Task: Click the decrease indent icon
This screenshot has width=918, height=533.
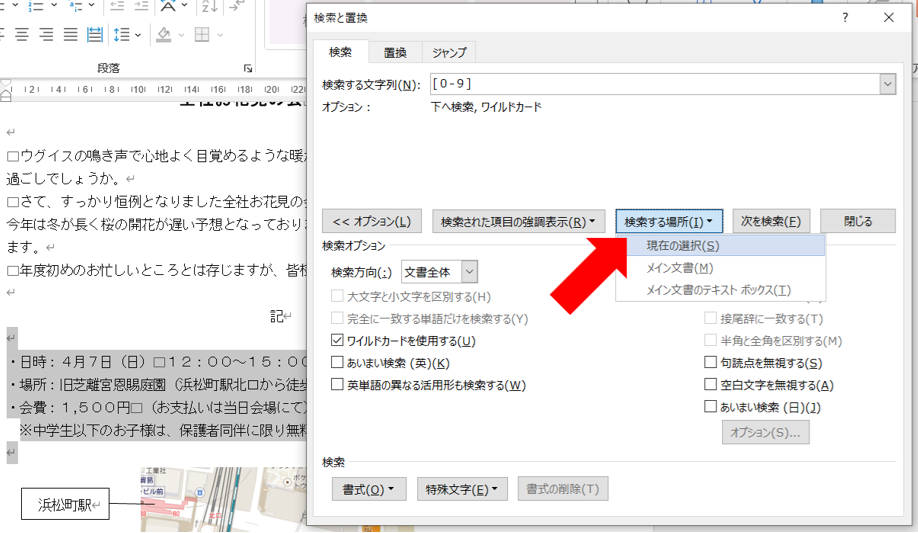Action: (117, 6)
